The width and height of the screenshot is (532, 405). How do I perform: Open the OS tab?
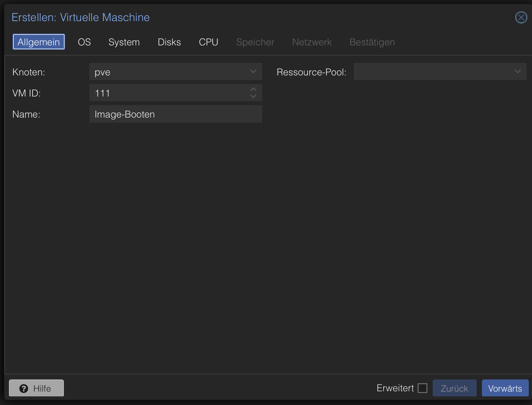(x=84, y=42)
